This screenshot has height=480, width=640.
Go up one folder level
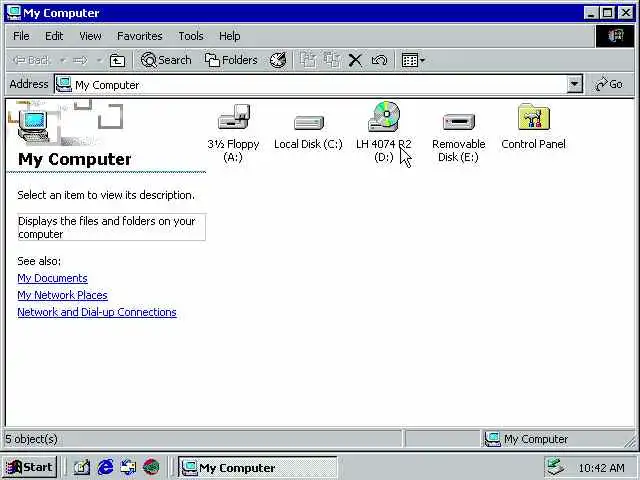(118, 60)
